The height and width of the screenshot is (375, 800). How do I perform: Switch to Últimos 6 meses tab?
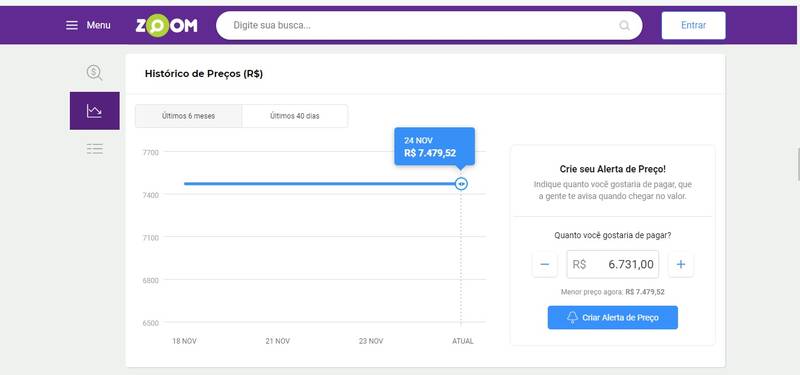188,116
